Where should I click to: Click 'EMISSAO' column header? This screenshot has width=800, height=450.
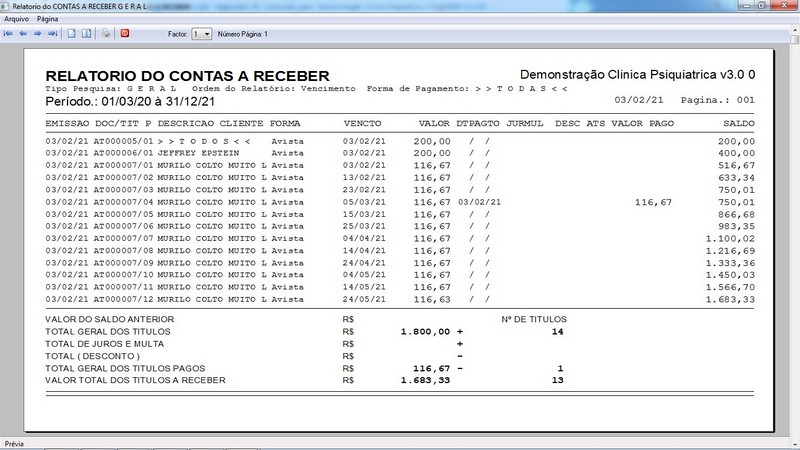click(x=67, y=123)
